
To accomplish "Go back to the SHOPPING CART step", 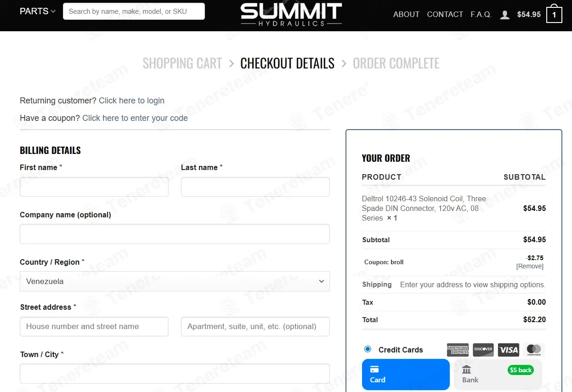I will (182, 63).
